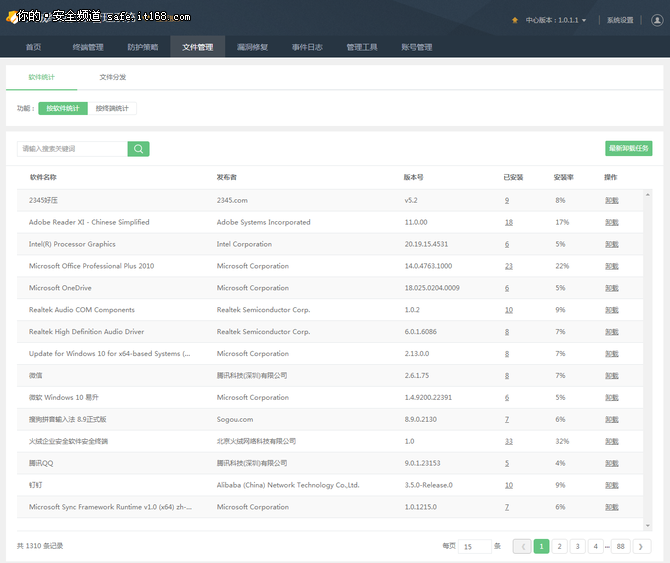Switch to the 文件分发 tab
The height and width of the screenshot is (563, 670).
click(x=113, y=77)
